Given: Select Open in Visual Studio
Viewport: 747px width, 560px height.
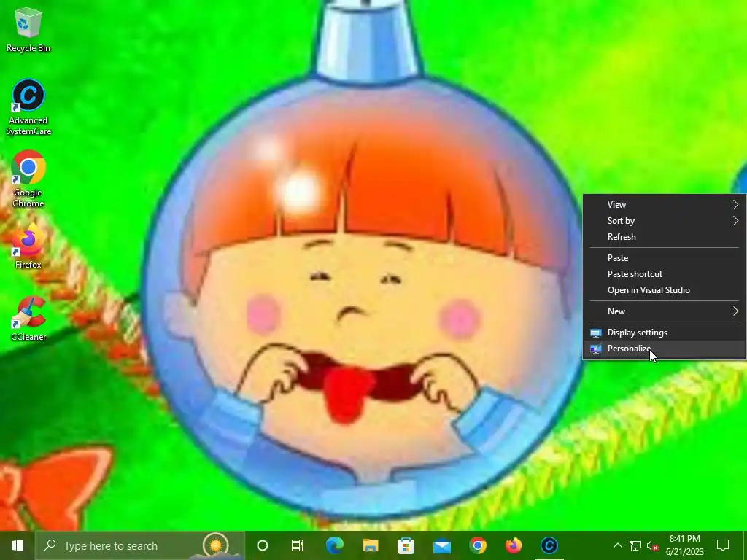Looking at the screenshot, I should tap(665, 290).
